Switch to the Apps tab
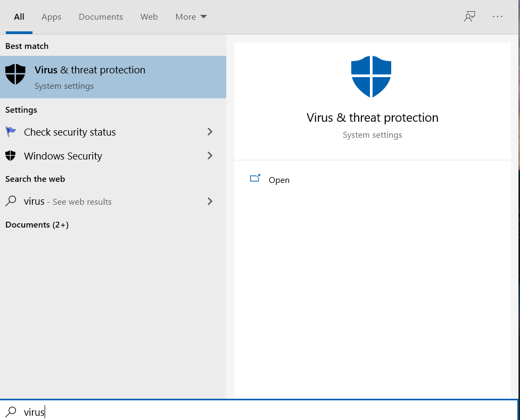Image resolution: width=520 pixels, height=420 pixels. pos(52,16)
